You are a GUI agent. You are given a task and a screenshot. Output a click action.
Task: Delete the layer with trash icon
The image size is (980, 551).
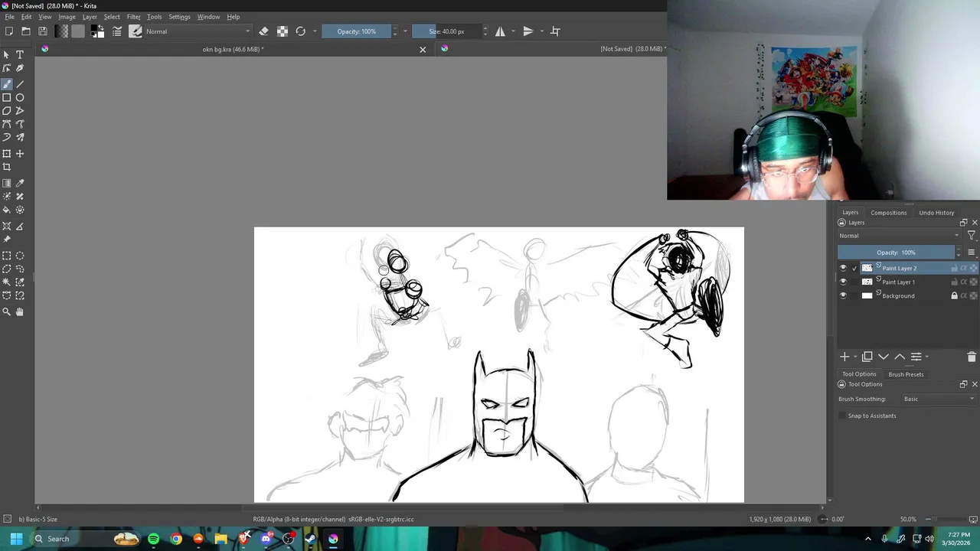pyautogui.click(x=972, y=357)
